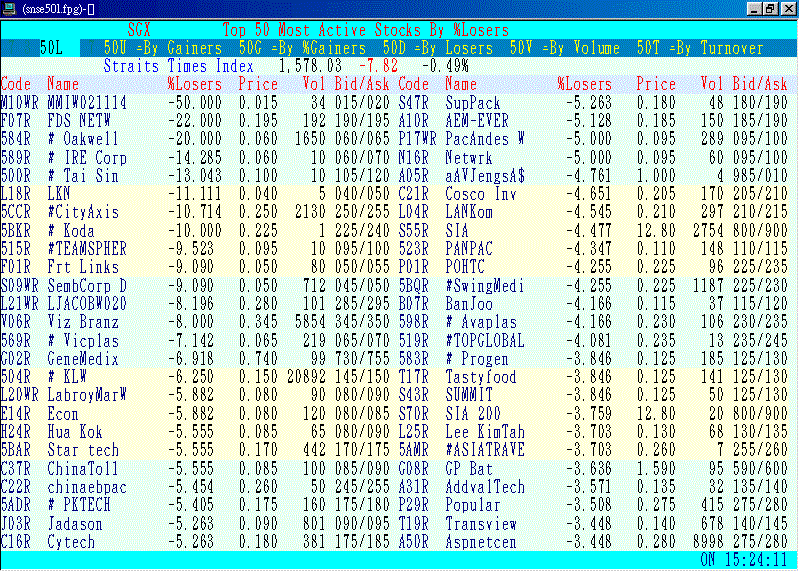The width and height of the screenshot is (799, 572).
Task: Click the Tai Sin stock name
Action: (x=83, y=176)
